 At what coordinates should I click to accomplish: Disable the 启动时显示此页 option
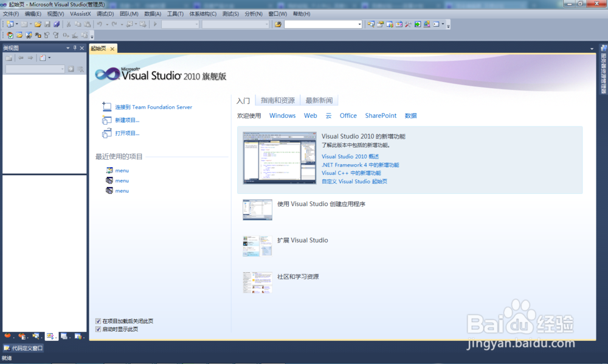click(x=98, y=329)
